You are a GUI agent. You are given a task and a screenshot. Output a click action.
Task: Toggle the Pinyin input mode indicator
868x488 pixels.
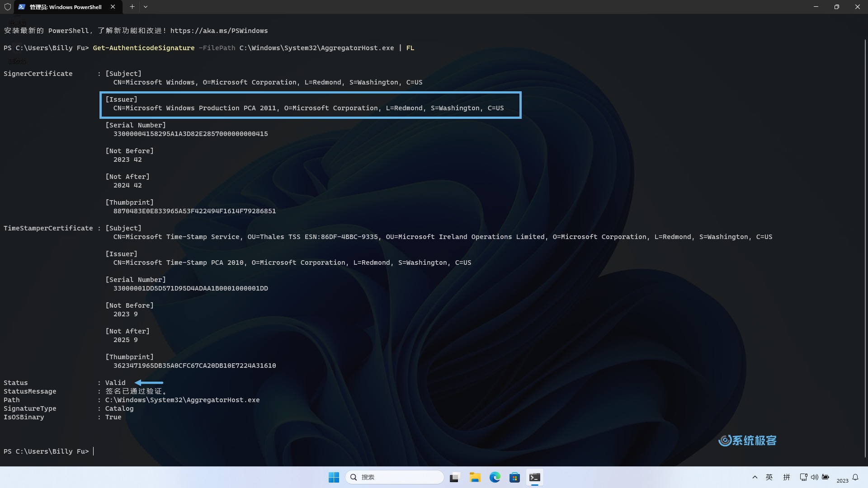[787, 477]
